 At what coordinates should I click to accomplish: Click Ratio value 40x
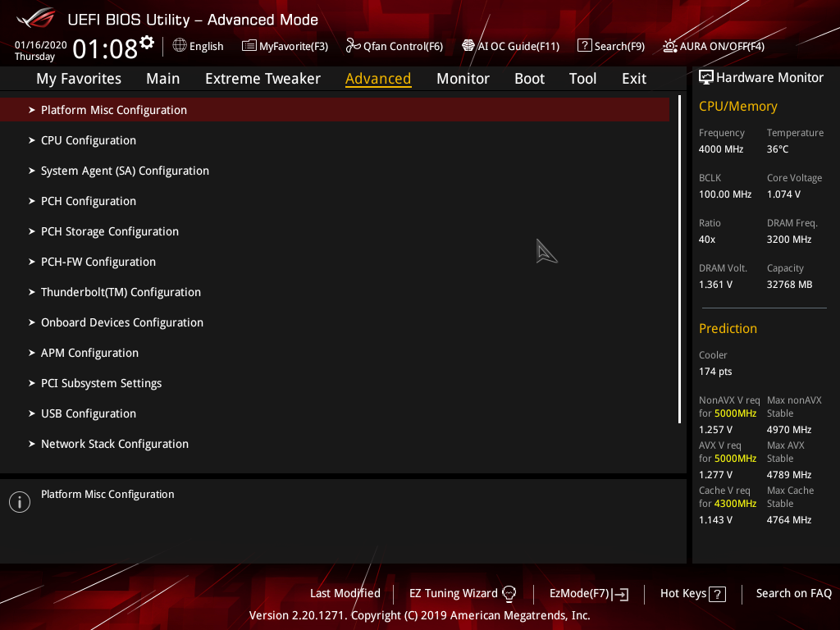pyautogui.click(x=706, y=240)
